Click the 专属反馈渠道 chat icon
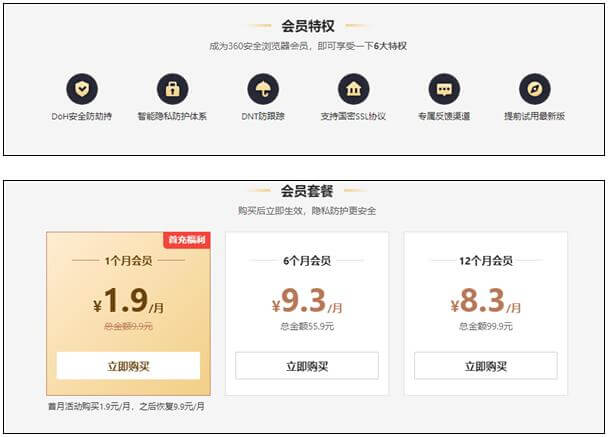608x437 pixels. pos(444,89)
